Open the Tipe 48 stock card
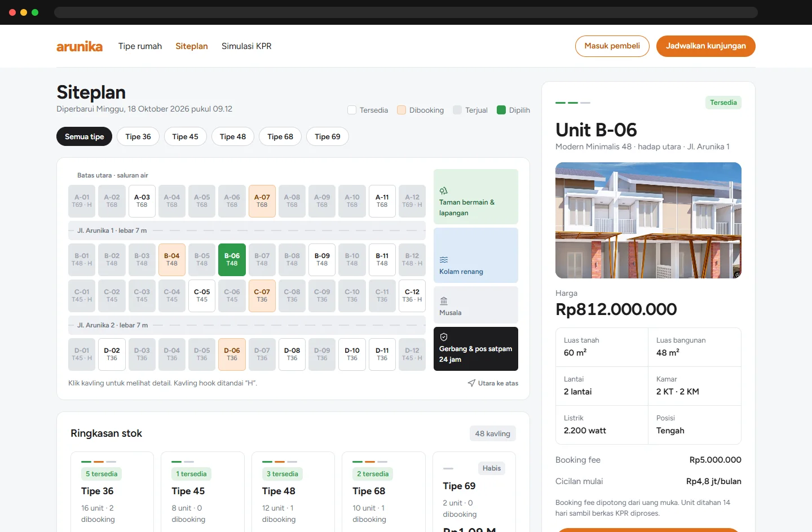This screenshot has height=532, width=812. coord(293,491)
